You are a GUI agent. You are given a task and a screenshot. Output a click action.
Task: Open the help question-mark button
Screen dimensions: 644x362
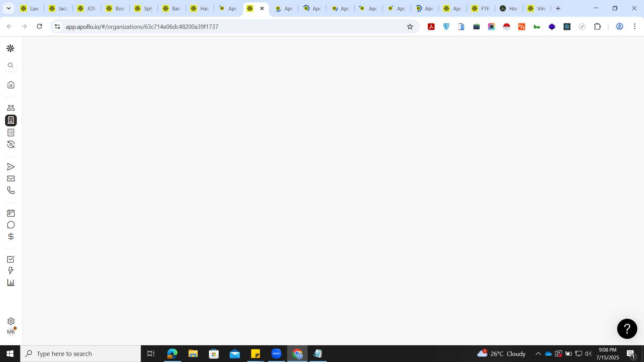coord(627,329)
